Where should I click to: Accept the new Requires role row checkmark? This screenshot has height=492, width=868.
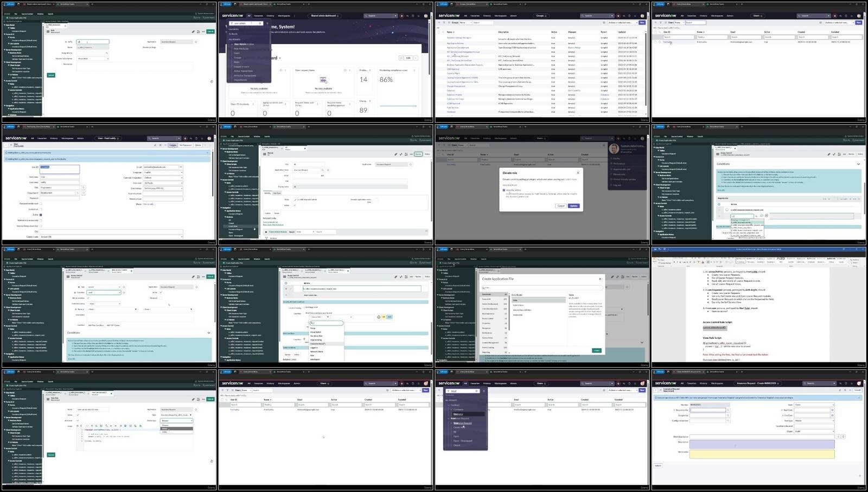pos(762,216)
